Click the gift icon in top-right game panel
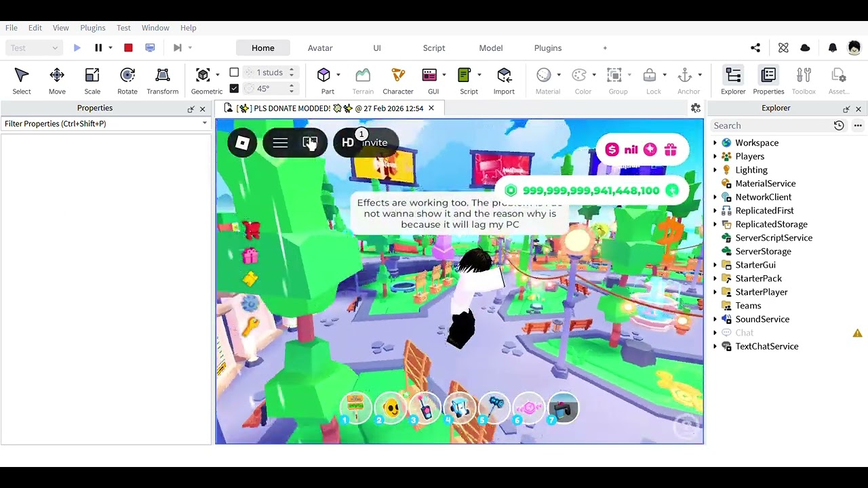The height and width of the screenshot is (488, 868). (671, 150)
